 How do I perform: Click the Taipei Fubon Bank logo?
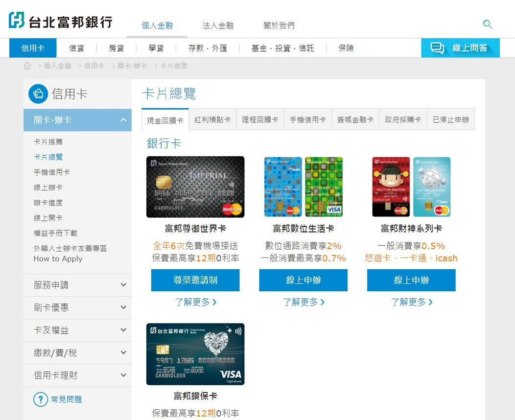coord(60,21)
